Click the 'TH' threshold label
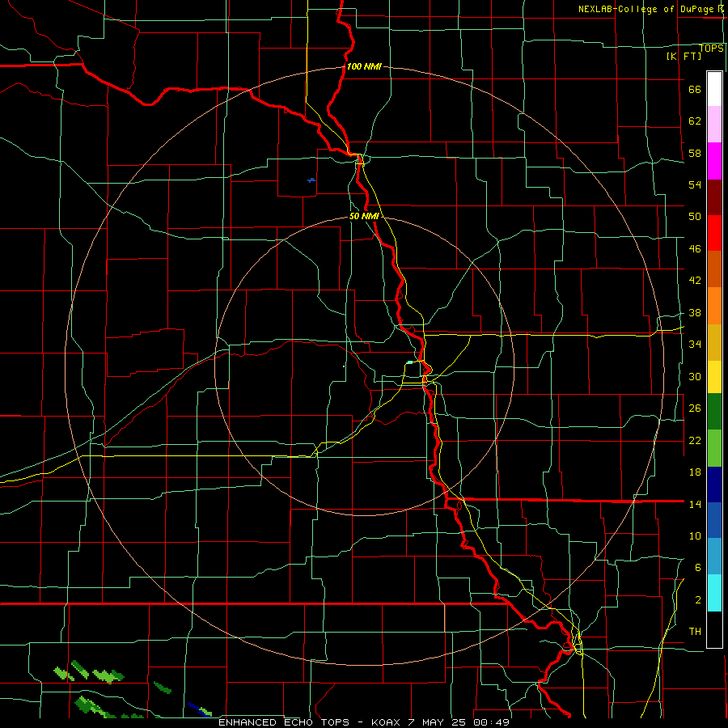The height and width of the screenshot is (728, 728). coord(695,632)
